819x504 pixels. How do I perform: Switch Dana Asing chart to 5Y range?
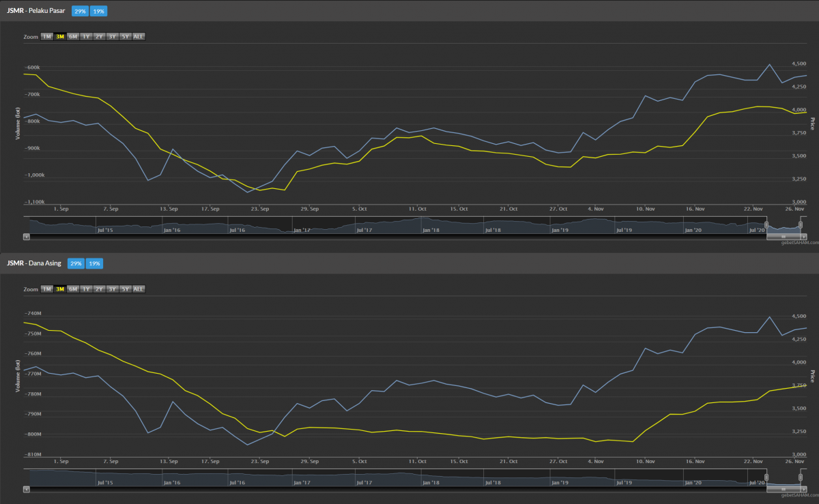pos(125,288)
